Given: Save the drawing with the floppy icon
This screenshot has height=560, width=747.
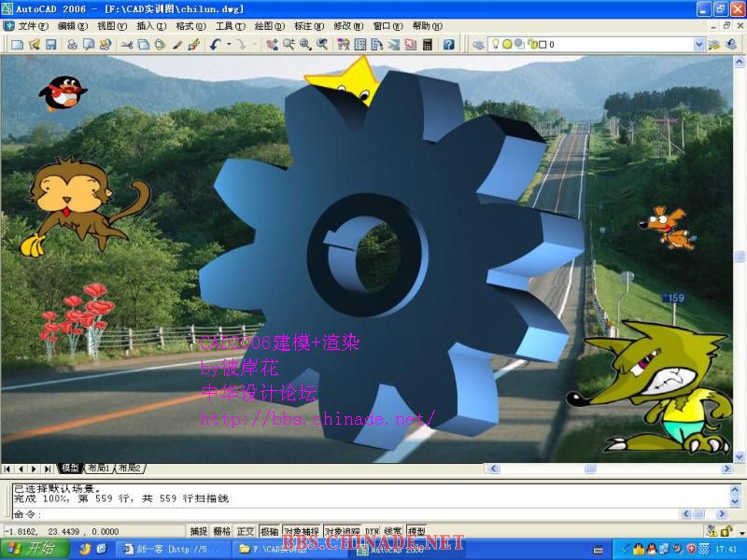Looking at the screenshot, I should coord(51,44).
